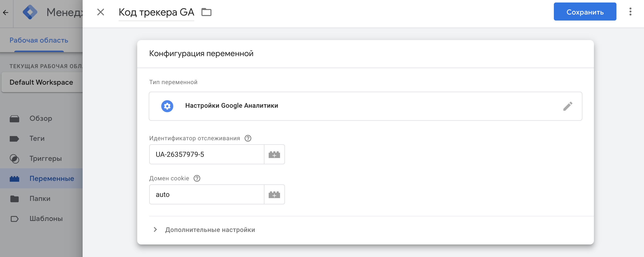Screen dimensions: 644x257
Task: Open Теги in the sidebar
Action: coord(41,138)
